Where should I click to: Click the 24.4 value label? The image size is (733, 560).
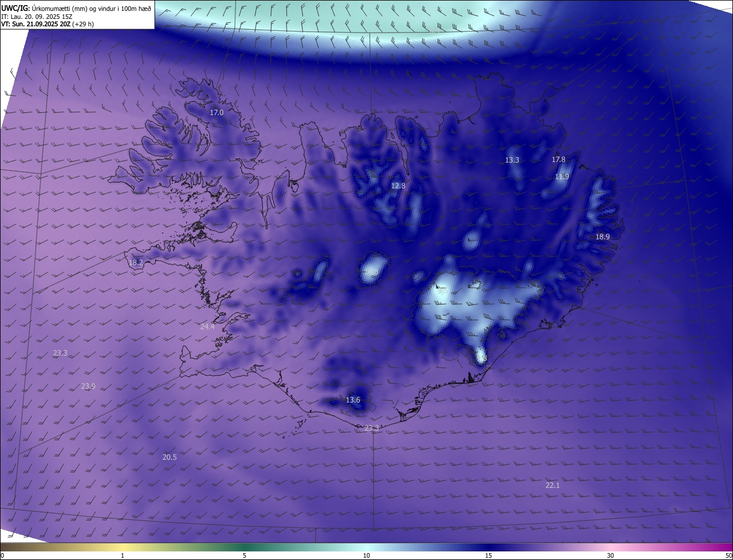(207, 327)
